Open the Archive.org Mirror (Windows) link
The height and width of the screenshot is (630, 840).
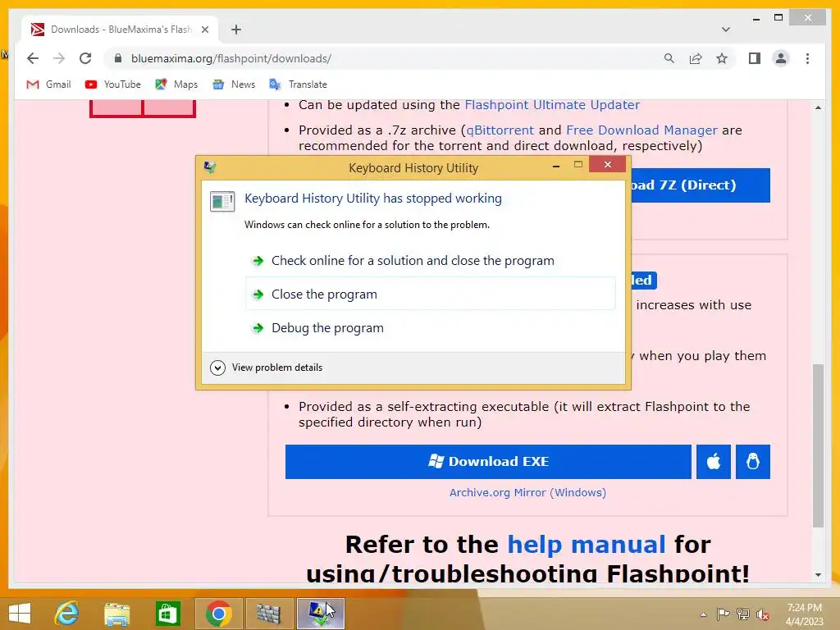coord(527,493)
